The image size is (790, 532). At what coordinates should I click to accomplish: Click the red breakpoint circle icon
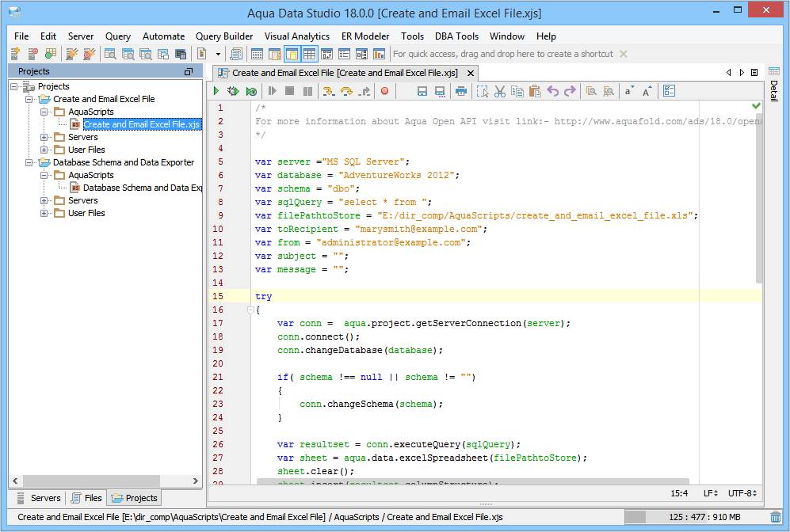pos(385,91)
